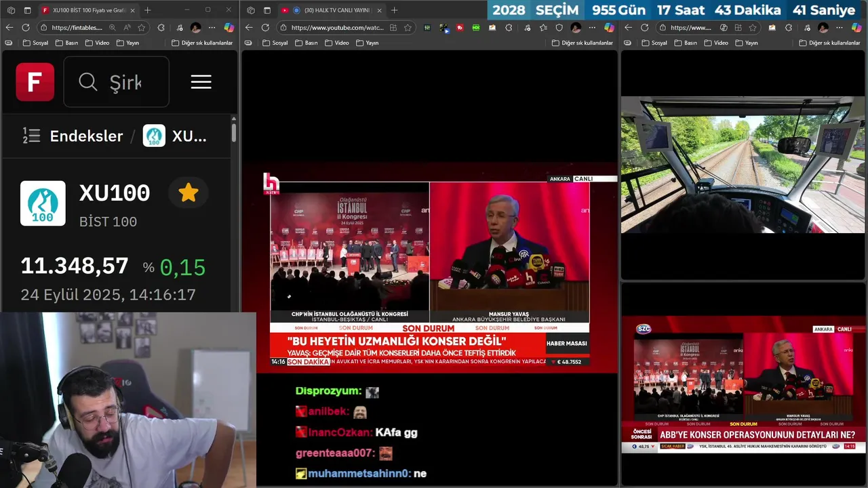Open the Fintables hamburger menu
The width and height of the screenshot is (868, 488).
click(x=201, y=82)
